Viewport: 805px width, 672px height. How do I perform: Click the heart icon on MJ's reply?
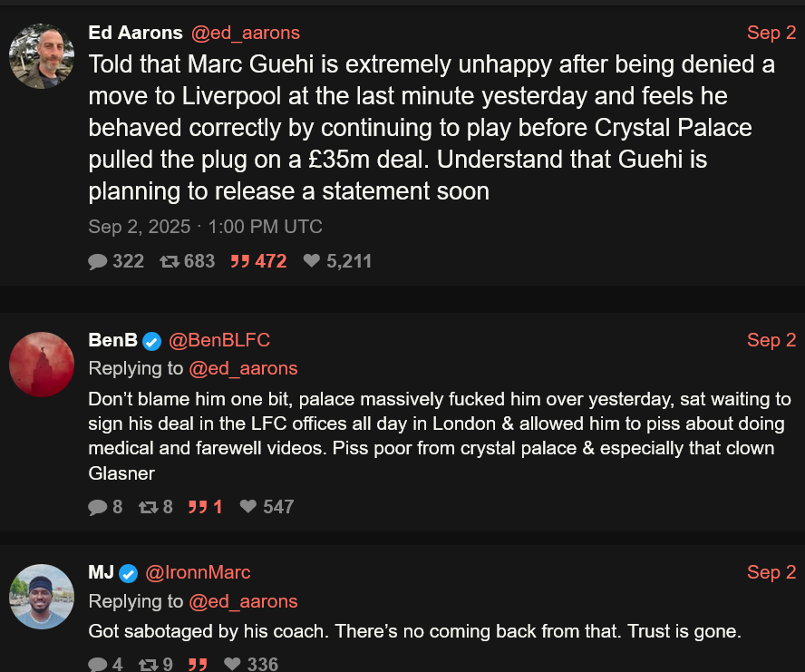point(233,663)
